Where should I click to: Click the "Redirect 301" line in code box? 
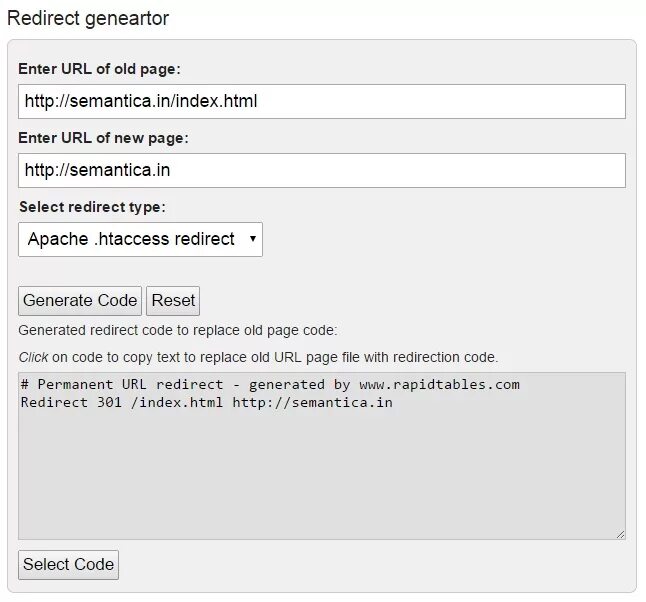click(x=205, y=402)
